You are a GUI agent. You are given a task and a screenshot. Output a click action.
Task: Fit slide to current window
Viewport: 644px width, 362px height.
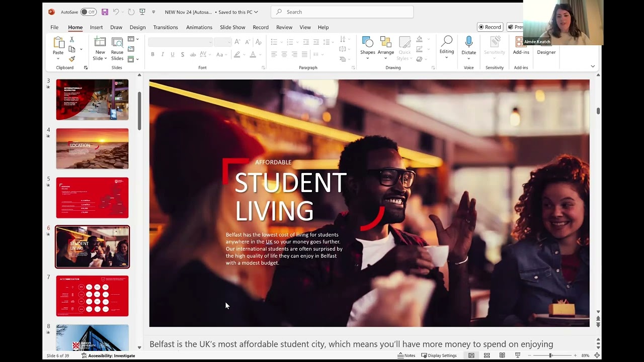(x=597, y=355)
